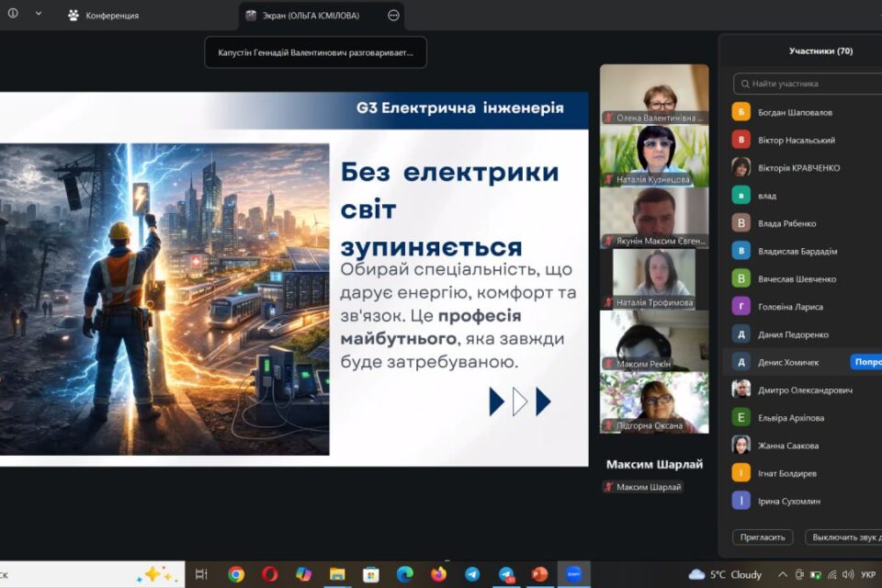Viewport: 882px width, 588px height.
Task: Open Microsoft Store from the taskbar
Action: (x=371, y=574)
